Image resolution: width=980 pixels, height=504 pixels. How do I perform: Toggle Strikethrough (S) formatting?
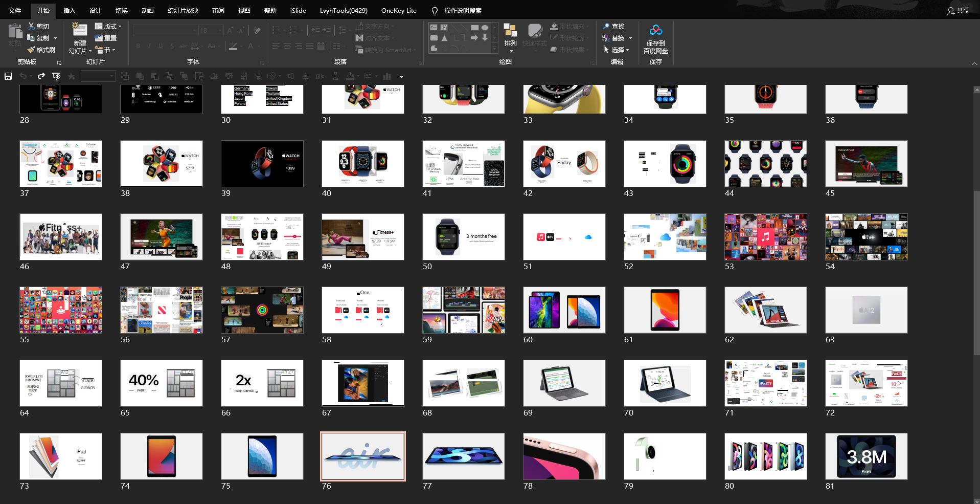click(172, 46)
